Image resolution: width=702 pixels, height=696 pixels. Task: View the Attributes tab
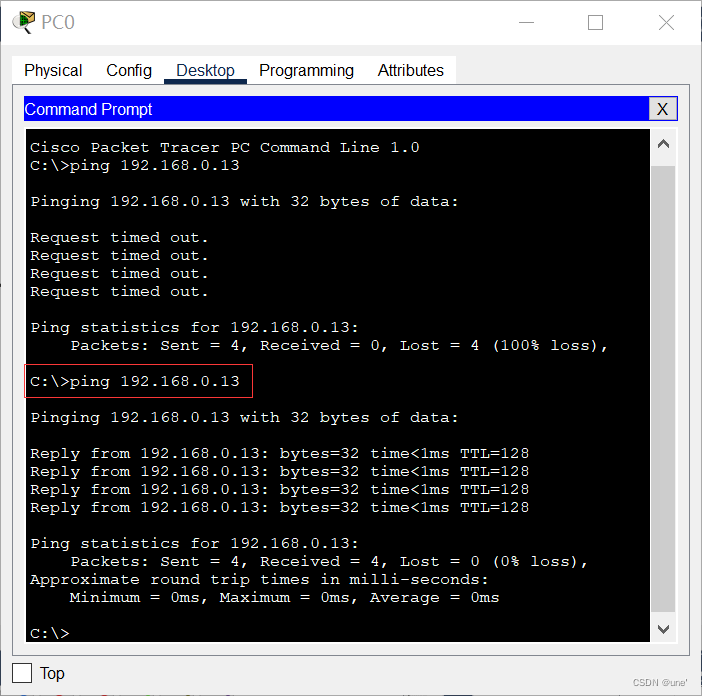click(411, 70)
